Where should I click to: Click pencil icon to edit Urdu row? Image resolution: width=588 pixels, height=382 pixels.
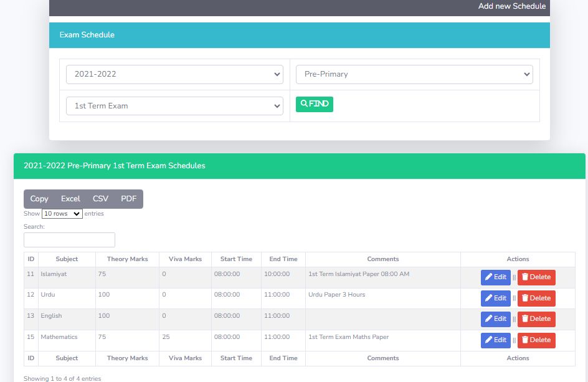click(489, 298)
